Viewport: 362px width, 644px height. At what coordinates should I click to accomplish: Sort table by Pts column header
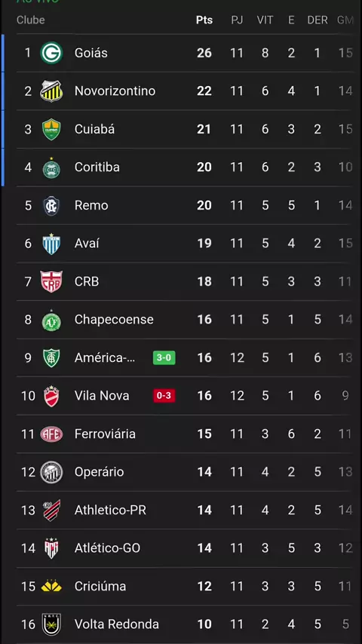click(x=204, y=20)
